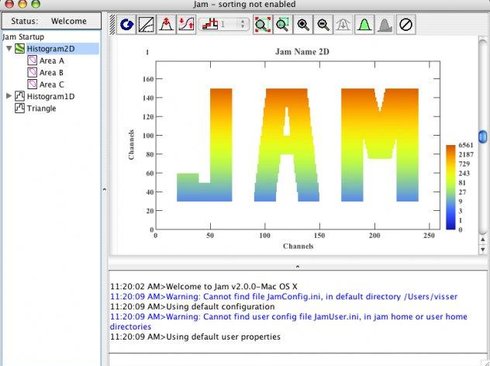Click the green peak area icon
Screen dimensions: 490x366
364,24
